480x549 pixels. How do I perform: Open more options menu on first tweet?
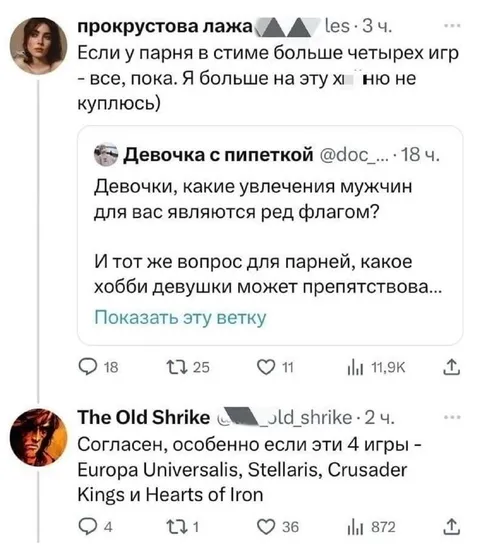pos(452,26)
